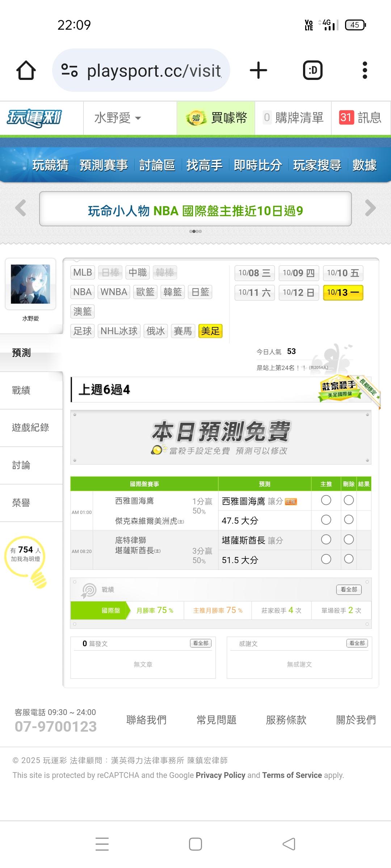This screenshot has height=868, width=391.
Task: Select 主推 radio for 堪薩斯酋長 讓分
Action: tap(326, 540)
